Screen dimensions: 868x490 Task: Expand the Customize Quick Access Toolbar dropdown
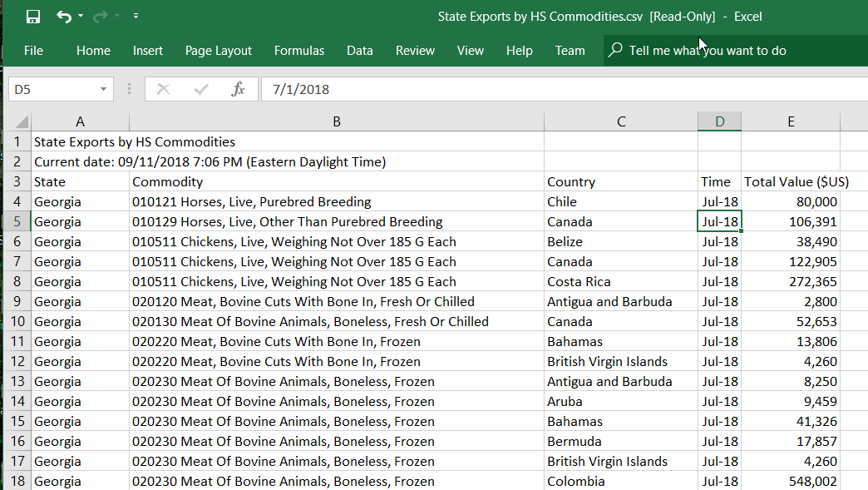tap(136, 17)
